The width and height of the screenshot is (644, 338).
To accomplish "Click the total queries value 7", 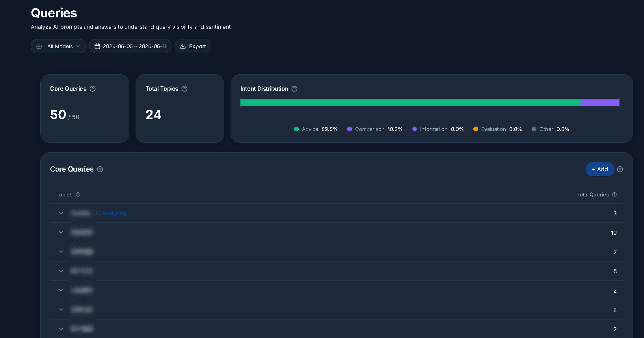I will pyautogui.click(x=615, y=252).
